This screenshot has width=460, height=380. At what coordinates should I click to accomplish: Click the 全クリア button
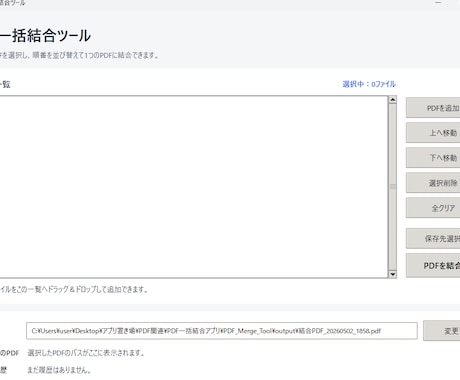click(433, 208)
